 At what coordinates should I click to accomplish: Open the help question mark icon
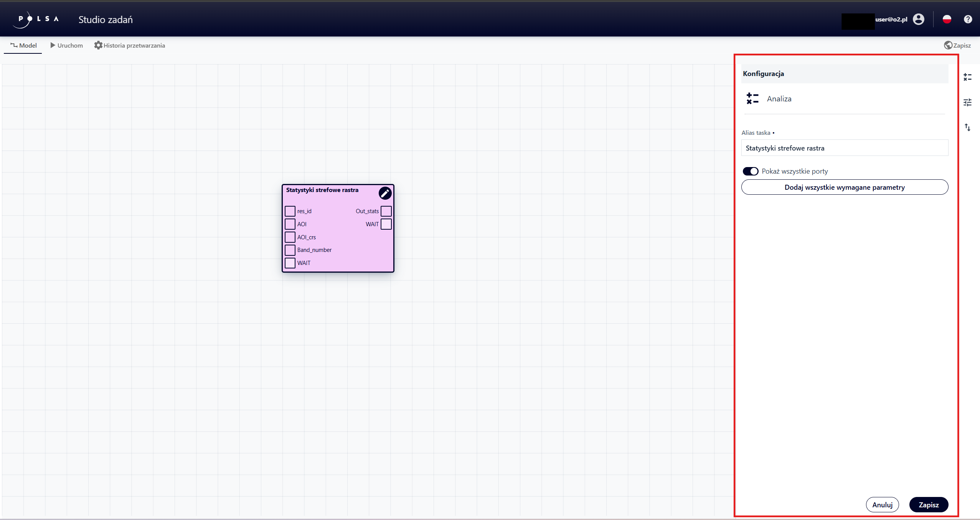pyautogui.click(x=968, y=19)
